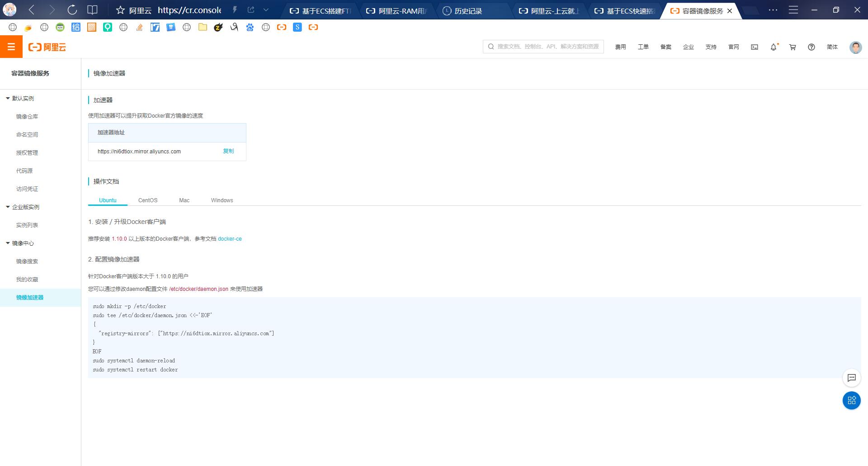Open 工单 in the top navigation
This screenshot has width=868, height=466.
pos(643,47)
